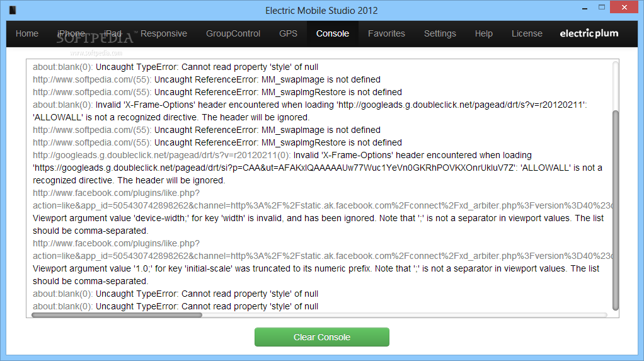Viewport: 644px width, 361px height.
Task: Open the Settings tab
Action: (x=440, y=33)
